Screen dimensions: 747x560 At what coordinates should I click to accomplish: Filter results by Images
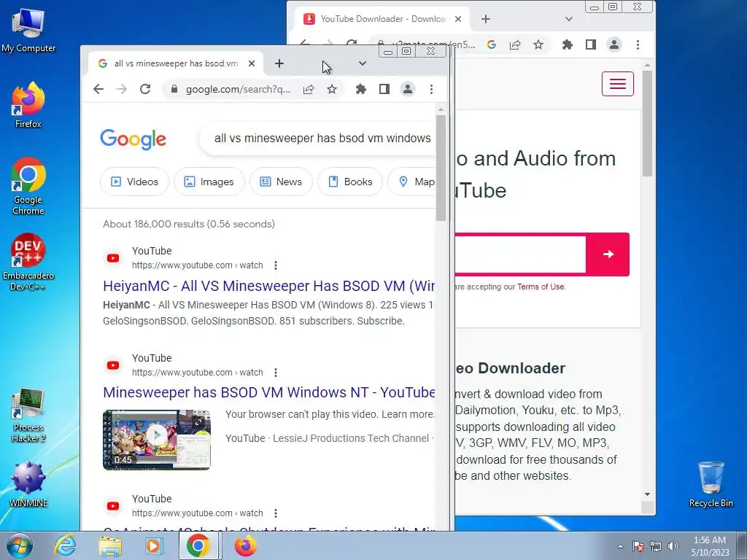[209, 182]
